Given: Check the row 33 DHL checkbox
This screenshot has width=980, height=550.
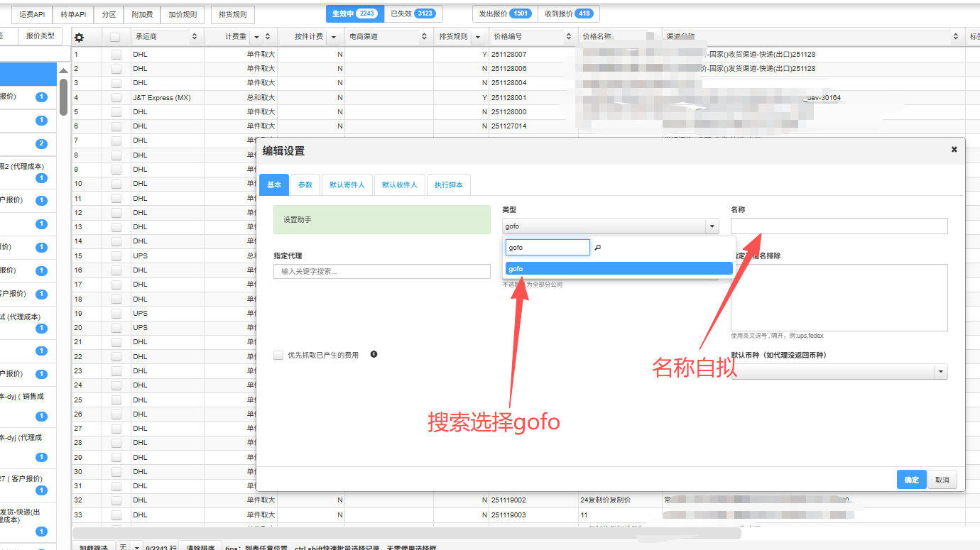Looking at the screenshot, I should pos(116,515).
